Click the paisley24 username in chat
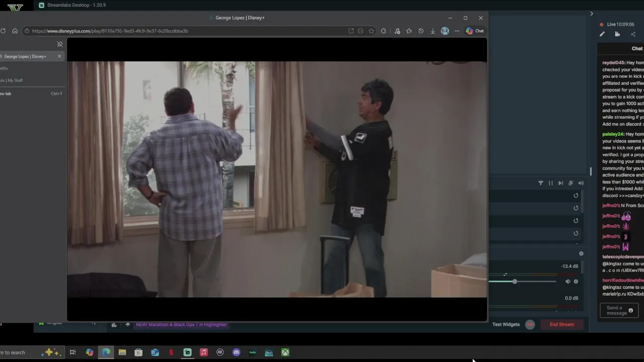This screenshot has height=362, width=644. tap(613, 134)
